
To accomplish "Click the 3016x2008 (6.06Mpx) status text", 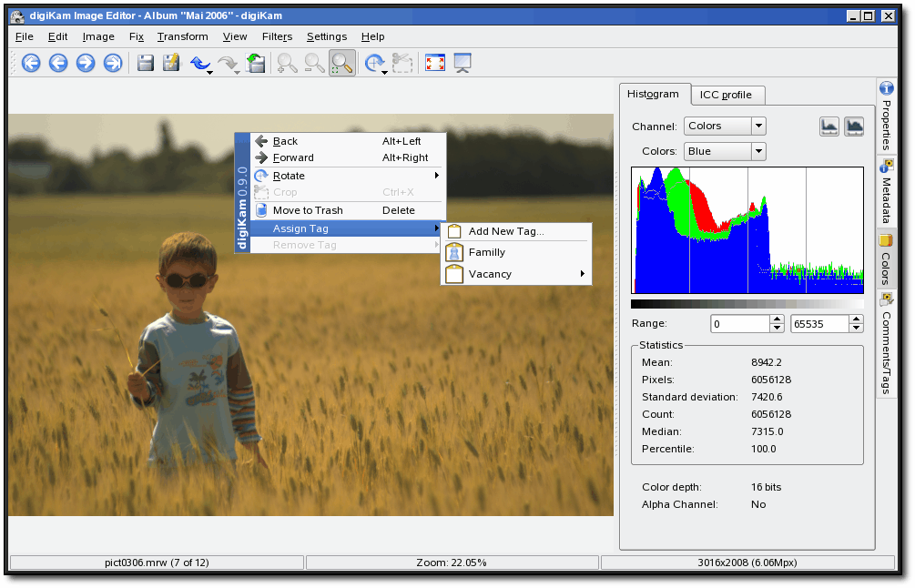I will 747,563.
